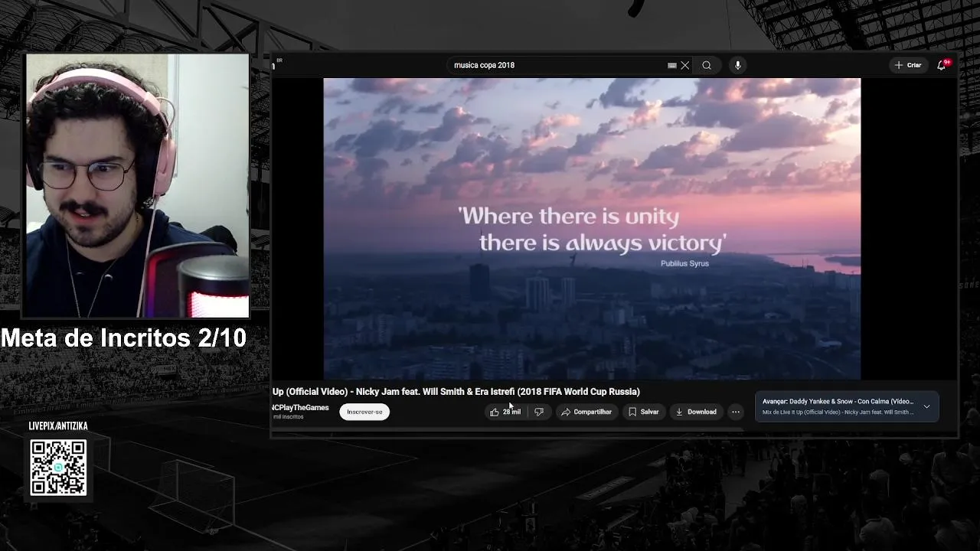Click the 'Avançar: Daddy Yankee & Snow' next-up text
The width and height of the screenshot is (980, 551).
pos(838,401)
